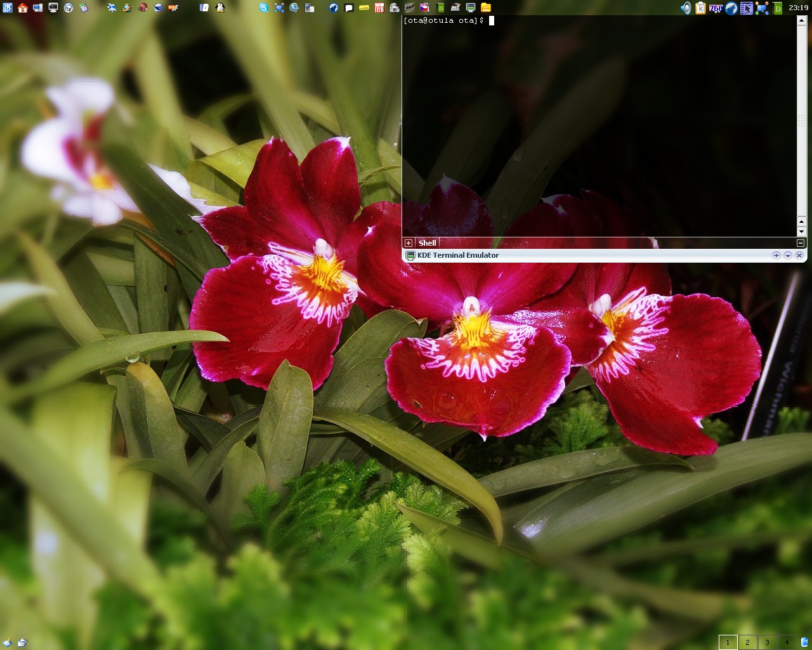
Task: Launch the Internet Explorer style browser icon
Action: tap(127, 8)
